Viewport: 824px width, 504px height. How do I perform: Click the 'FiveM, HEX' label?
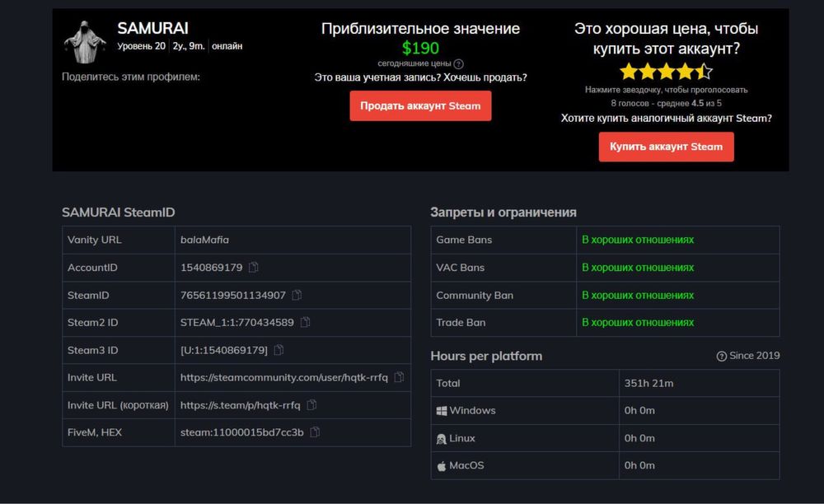[95, 432]
